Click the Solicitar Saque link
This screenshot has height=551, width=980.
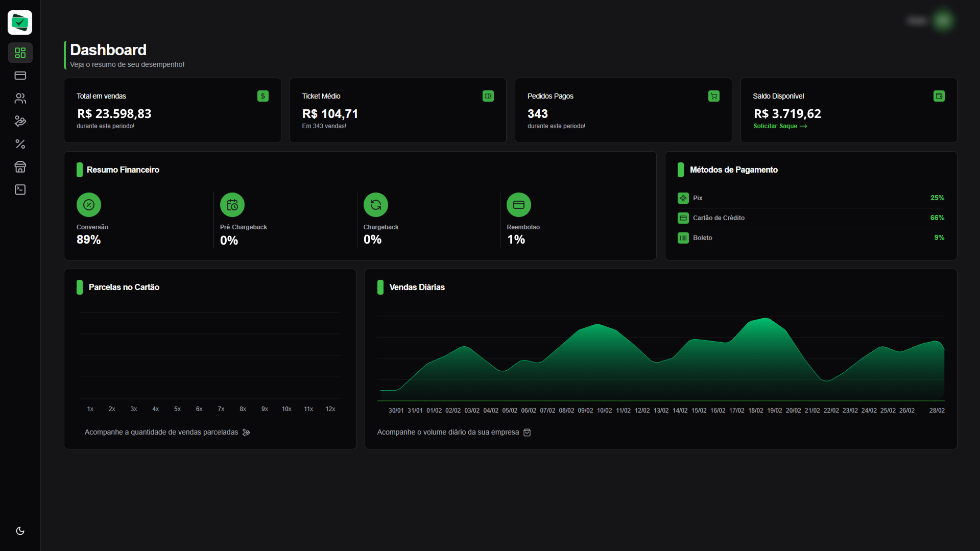pos(780,126)
